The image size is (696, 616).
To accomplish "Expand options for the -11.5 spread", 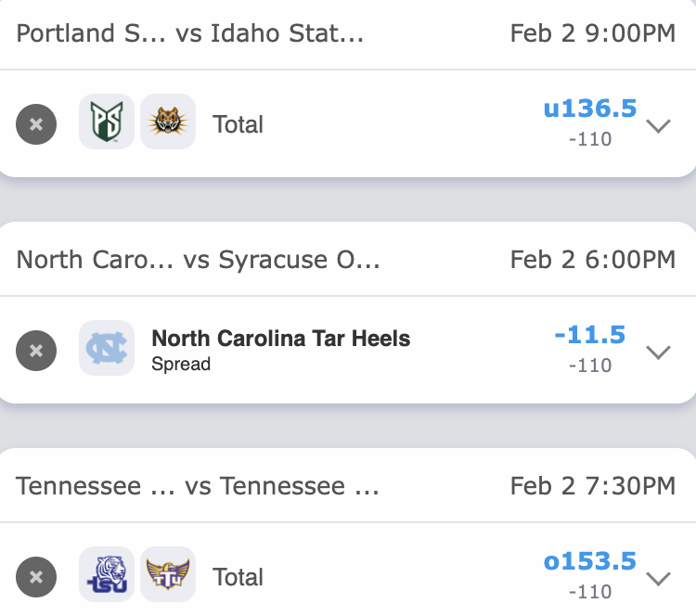I will 658,352.
